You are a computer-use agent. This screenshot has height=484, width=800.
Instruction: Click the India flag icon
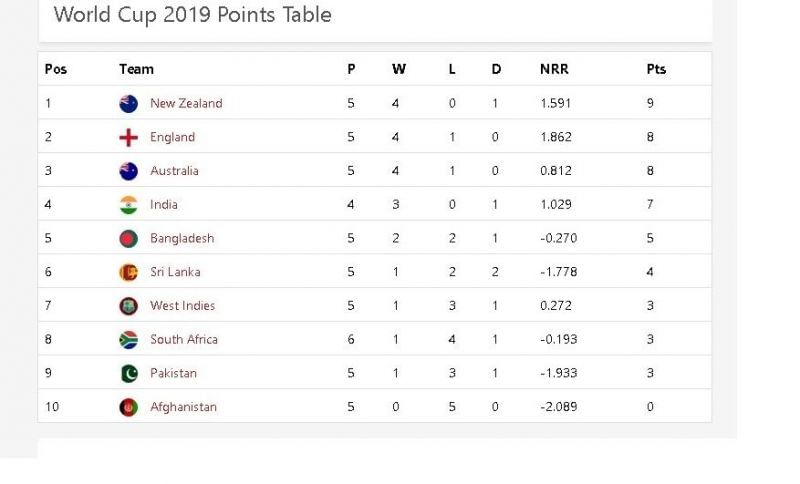pos(128,205)
